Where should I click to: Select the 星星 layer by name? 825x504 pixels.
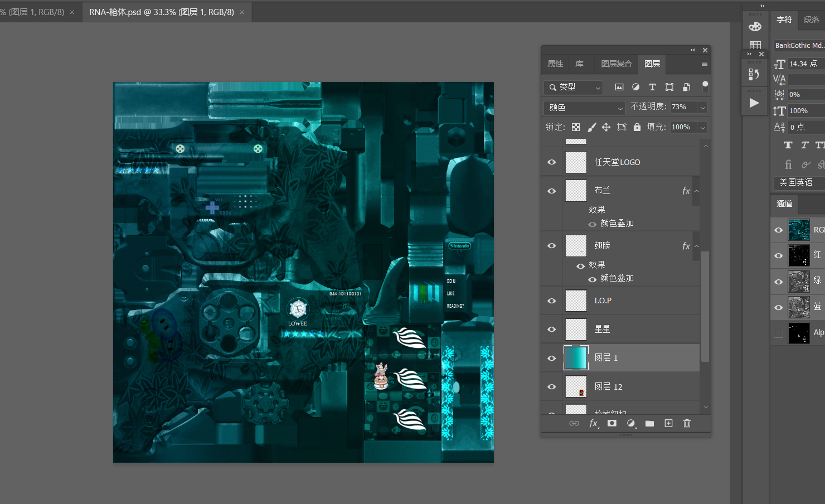(x=602, y=329)
